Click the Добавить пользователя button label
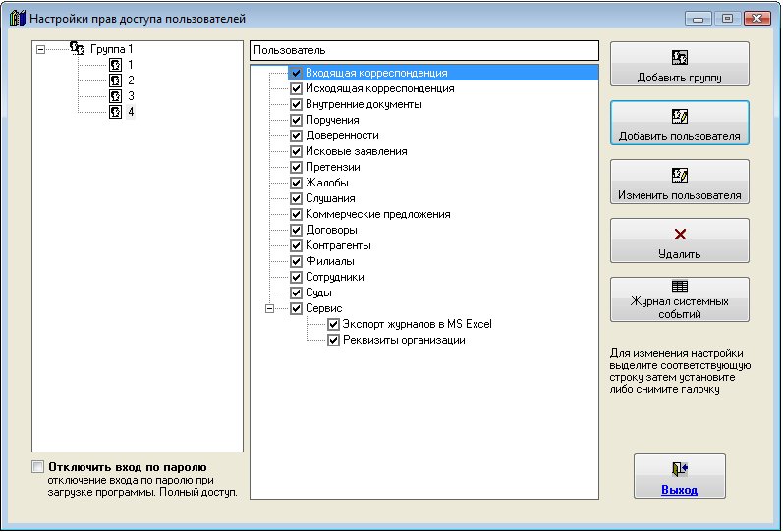This screenshot has height=532, width=783. (680, 136)
